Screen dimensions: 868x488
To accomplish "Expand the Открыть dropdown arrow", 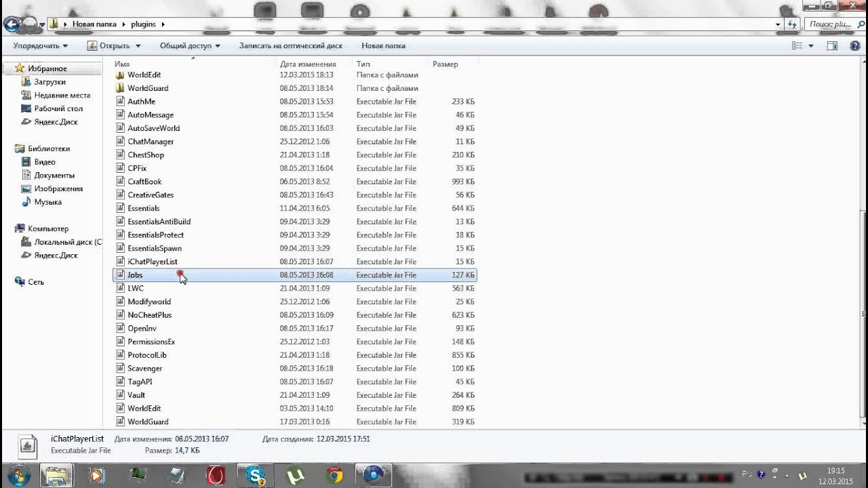I will coord(138,45).
